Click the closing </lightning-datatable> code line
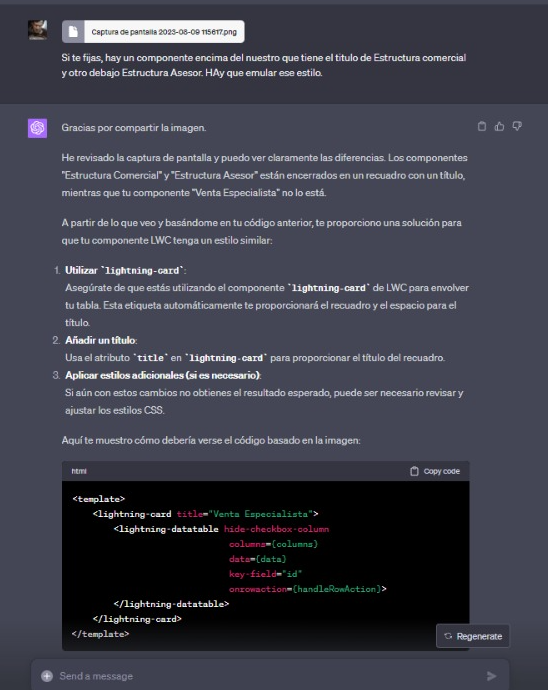The height and width of the screenshot is (690, 548). [x=171, y=604]
